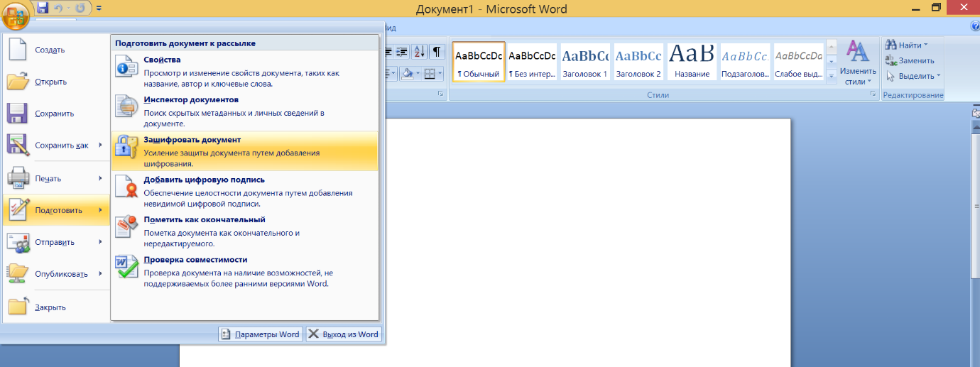Select Зашифровать документ
This screenshot has height=367, width=980.
coord(245,151)
